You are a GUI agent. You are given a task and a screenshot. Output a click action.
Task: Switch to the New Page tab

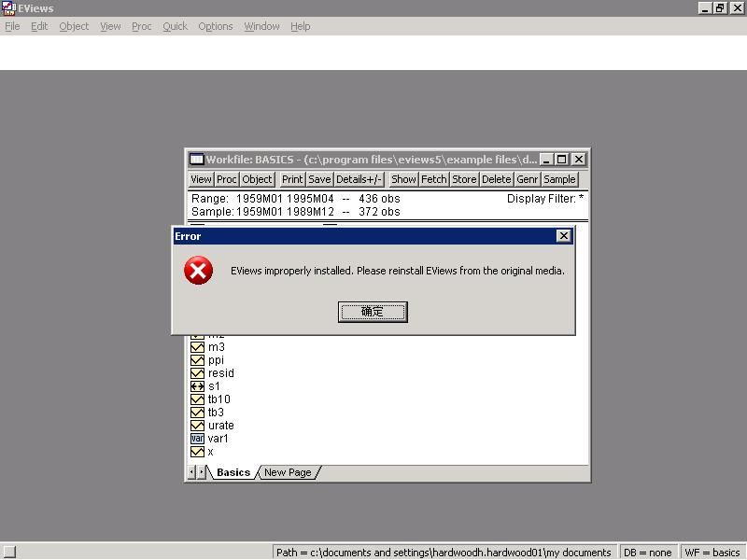288,472
